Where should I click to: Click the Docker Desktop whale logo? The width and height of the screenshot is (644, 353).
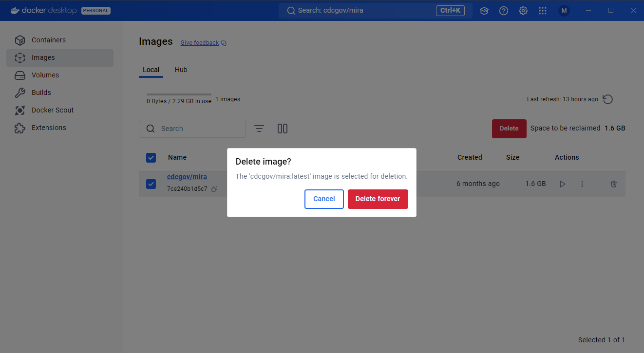pyautogui.click(x=15, y=11)
